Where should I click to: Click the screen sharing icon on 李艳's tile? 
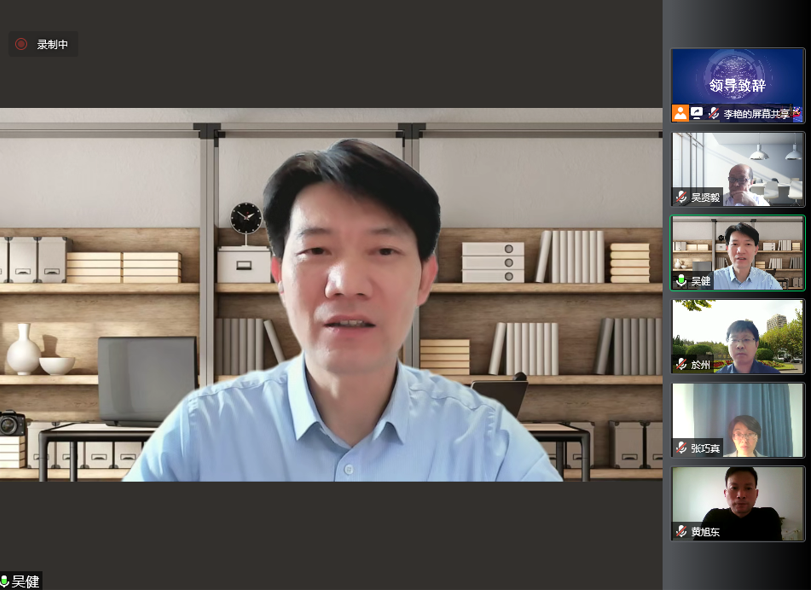point(697,113)
